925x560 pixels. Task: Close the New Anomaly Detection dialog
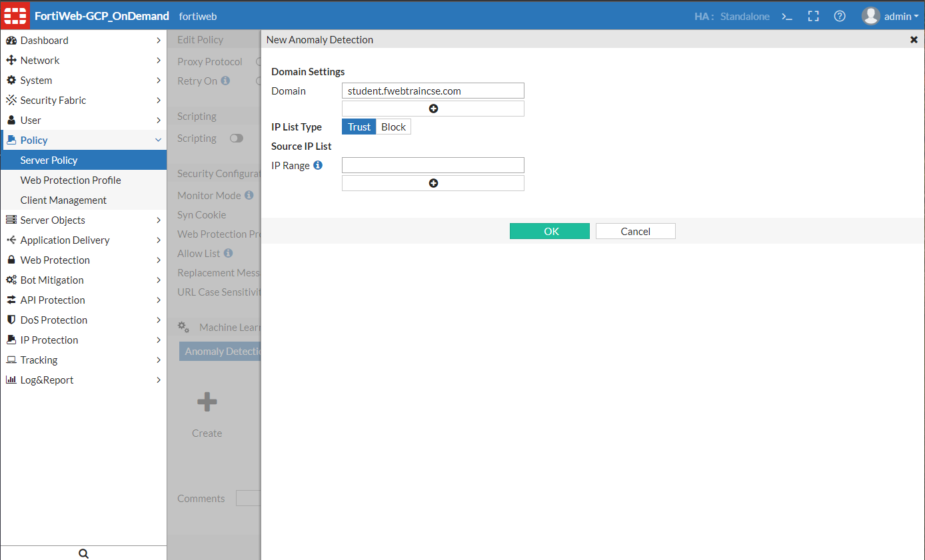(914, 40)
